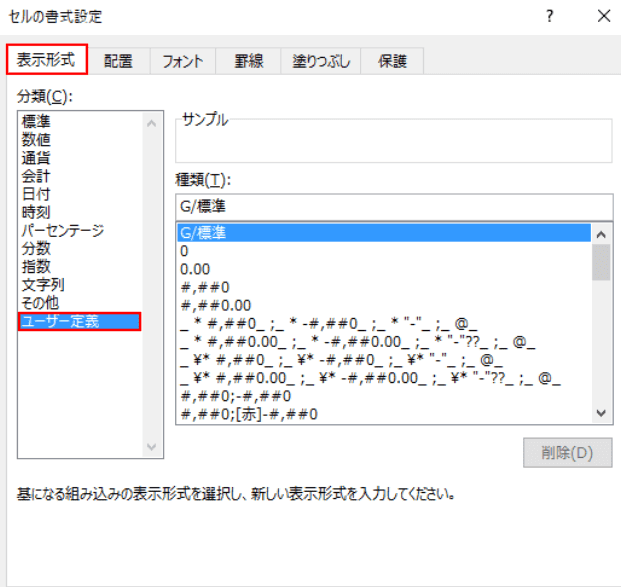Choose 会計 category
Screen dimensions: 621x587
tap(80, 176)
